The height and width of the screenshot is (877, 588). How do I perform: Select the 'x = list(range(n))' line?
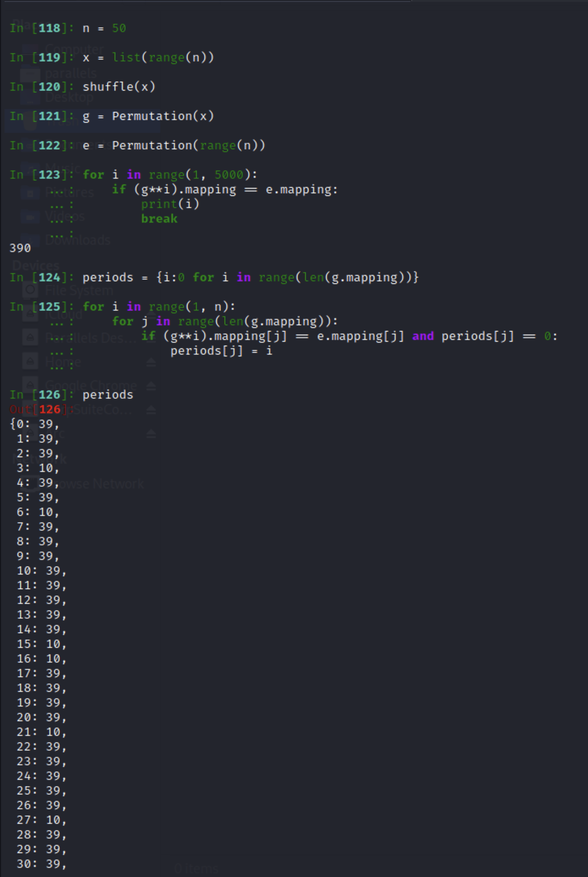pos(148,58)
